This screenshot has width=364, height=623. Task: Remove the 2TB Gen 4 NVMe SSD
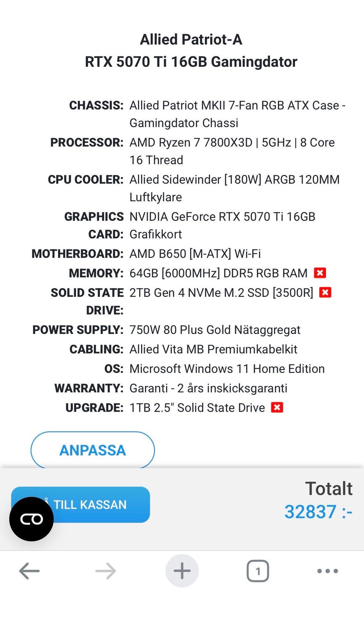tap(325, 292)
